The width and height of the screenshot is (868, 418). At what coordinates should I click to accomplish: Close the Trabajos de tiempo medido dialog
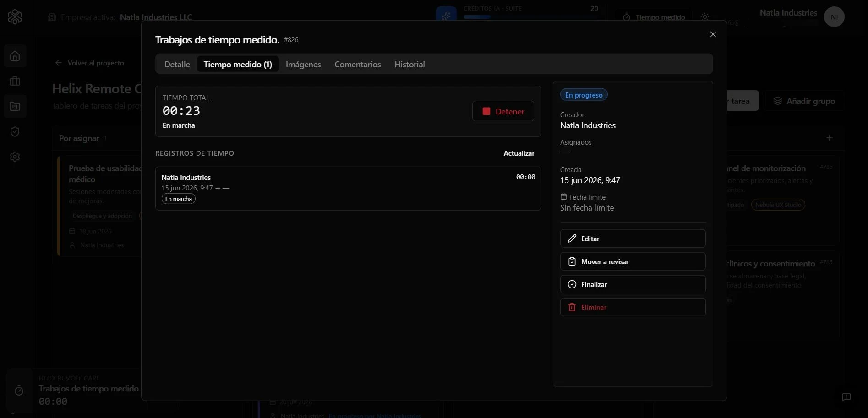(x=713, y=34)
